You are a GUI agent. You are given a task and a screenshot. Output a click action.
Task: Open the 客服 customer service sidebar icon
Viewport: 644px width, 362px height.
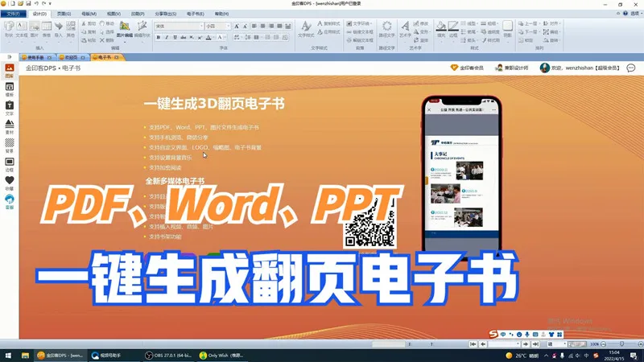tap(10, 202)
